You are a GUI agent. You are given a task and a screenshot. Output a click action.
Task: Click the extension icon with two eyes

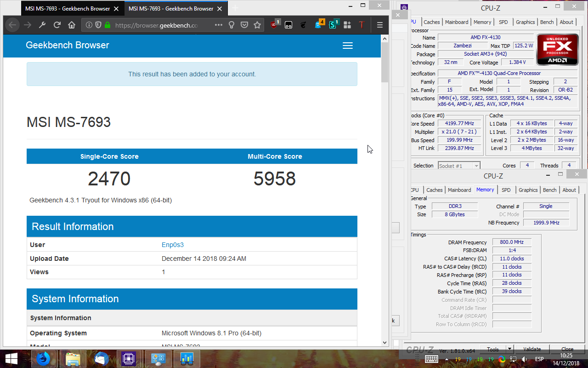click(x=288, y=25)
